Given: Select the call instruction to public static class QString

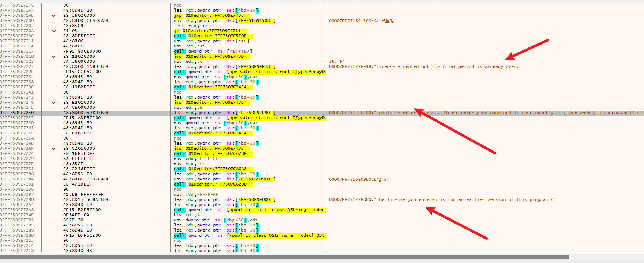Looking at the screenshot, I should 250,210.
